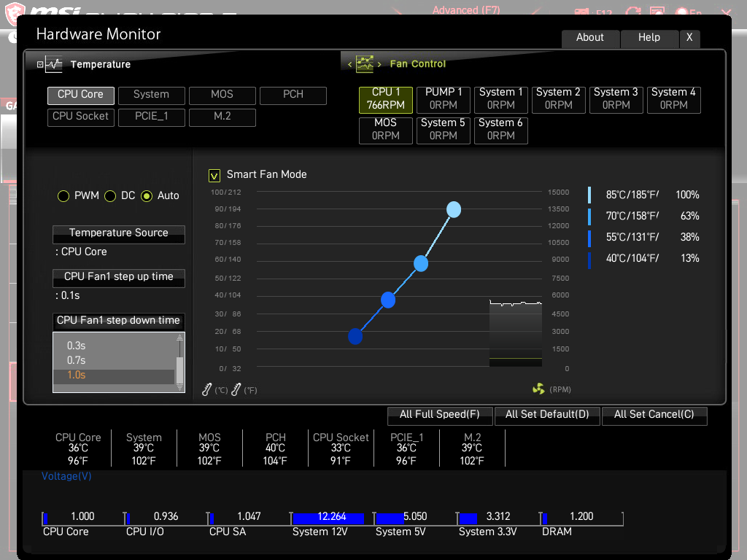Switch to System 6 fan tab
The height and width of the screenshot is (560, 747).
[501, 130]
